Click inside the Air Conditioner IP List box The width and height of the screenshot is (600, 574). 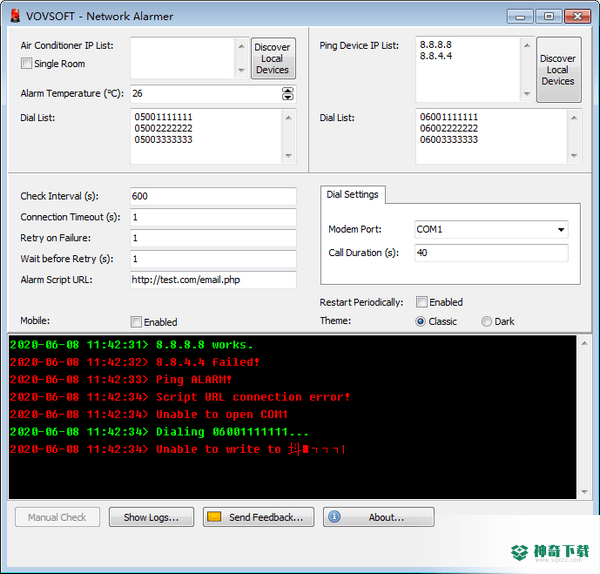(x=183, y=58)
